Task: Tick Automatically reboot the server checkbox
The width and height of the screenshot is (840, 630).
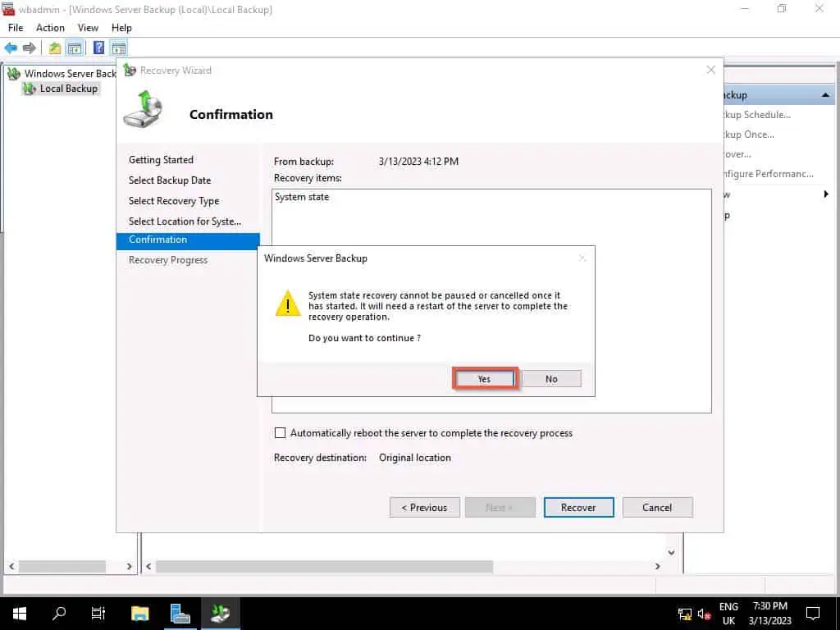Action: click(x=280, y=433)
